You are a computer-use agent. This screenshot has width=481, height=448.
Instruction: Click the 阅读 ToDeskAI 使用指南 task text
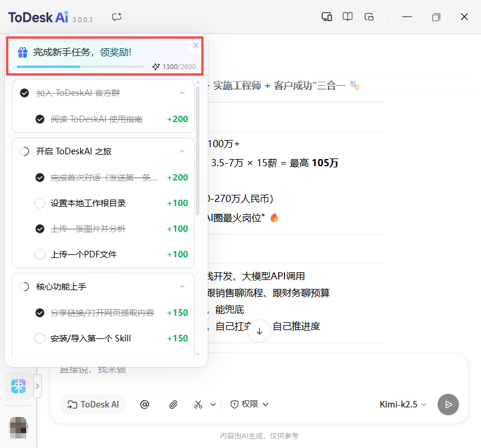pos(96,119)
